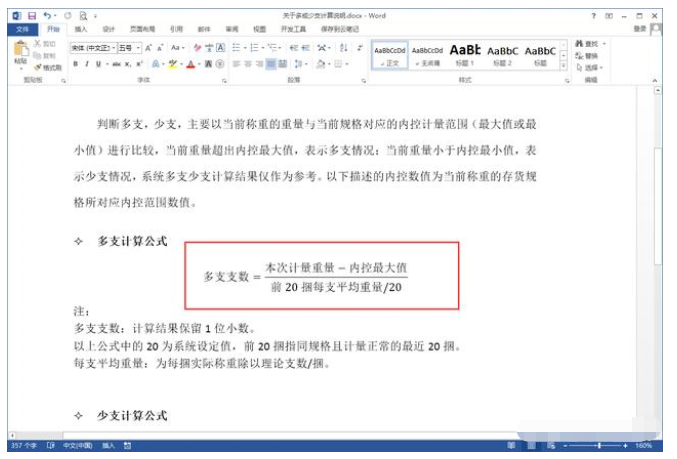The image size is (677, 459).
Task: Click the zoom slider in status bar
Action: [600, 445]
